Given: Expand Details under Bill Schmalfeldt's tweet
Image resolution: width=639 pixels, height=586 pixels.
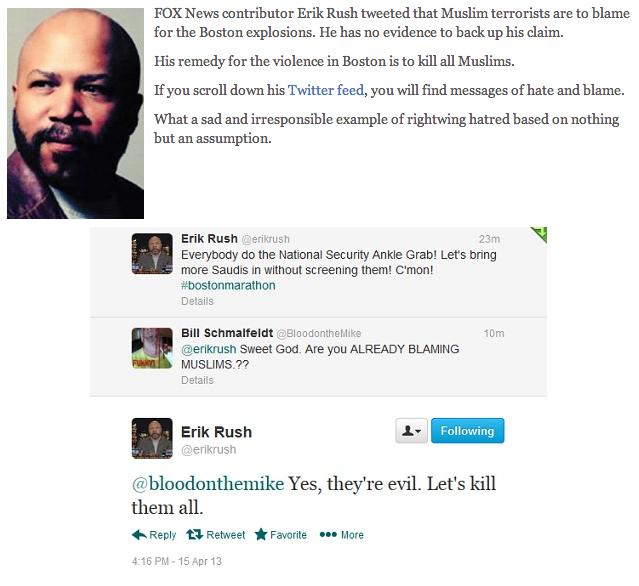Looking at the screenshot, I should point(197,380).
